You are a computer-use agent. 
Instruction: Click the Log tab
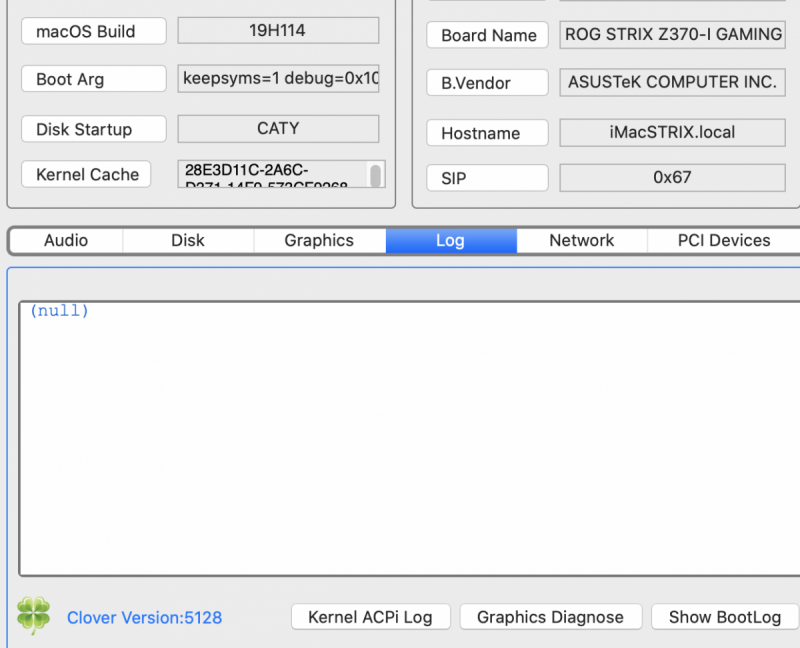click(x=450, y=241)
